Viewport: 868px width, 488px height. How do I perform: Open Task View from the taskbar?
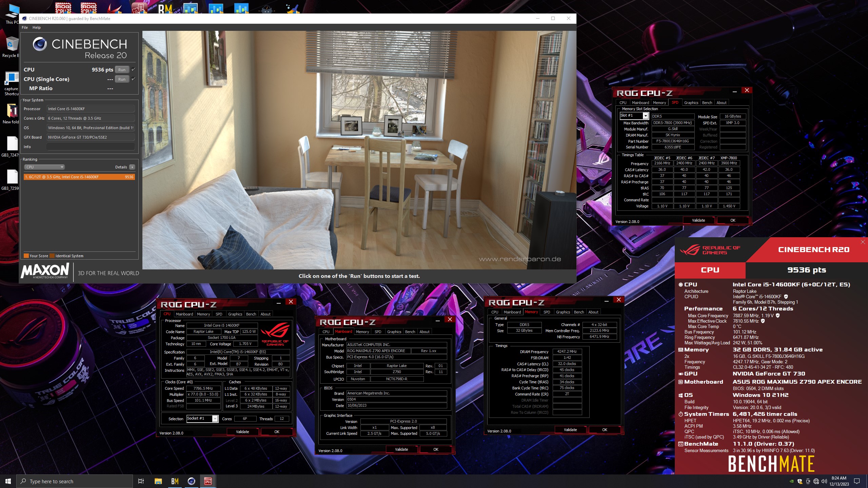pos(141,481)
